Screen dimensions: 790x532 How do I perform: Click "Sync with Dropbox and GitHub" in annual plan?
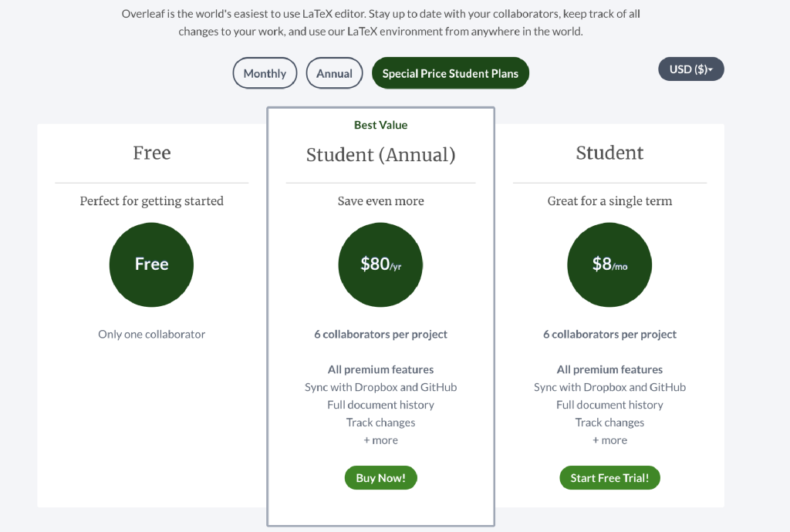pyautogui.click(x=380, y=387)
